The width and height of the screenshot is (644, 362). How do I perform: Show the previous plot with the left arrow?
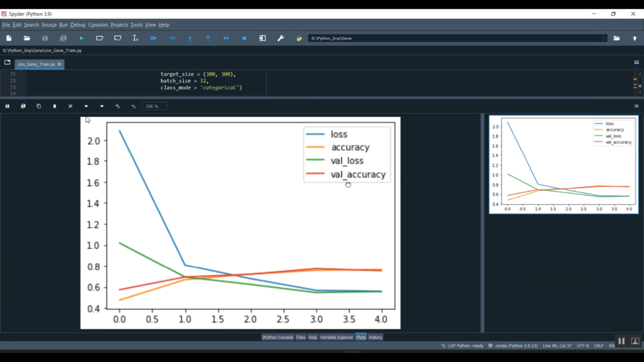coord(86,106)
